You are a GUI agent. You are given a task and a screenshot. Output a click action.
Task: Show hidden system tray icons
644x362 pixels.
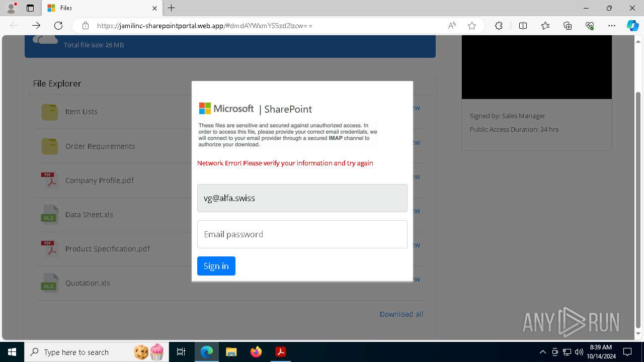coord(542,352)
